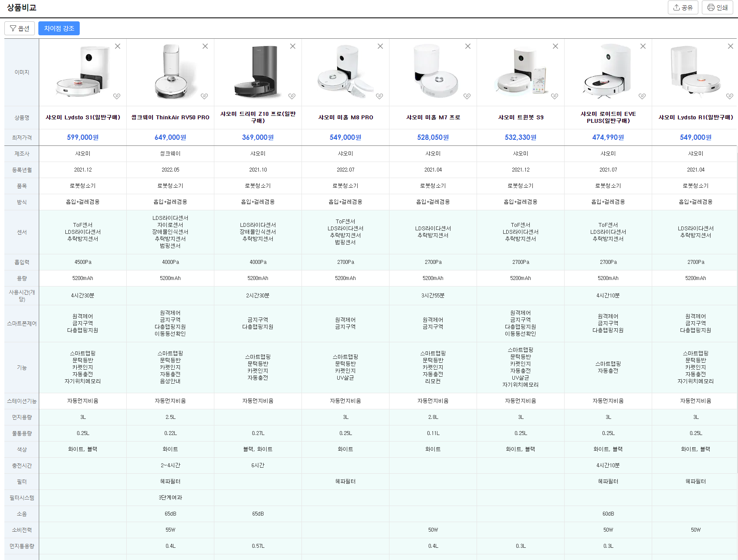The width and height of the screenshot is (738, 560).
Task: Add 로이드미 EVE PLUS to wishlist heart
Action: 642,96
